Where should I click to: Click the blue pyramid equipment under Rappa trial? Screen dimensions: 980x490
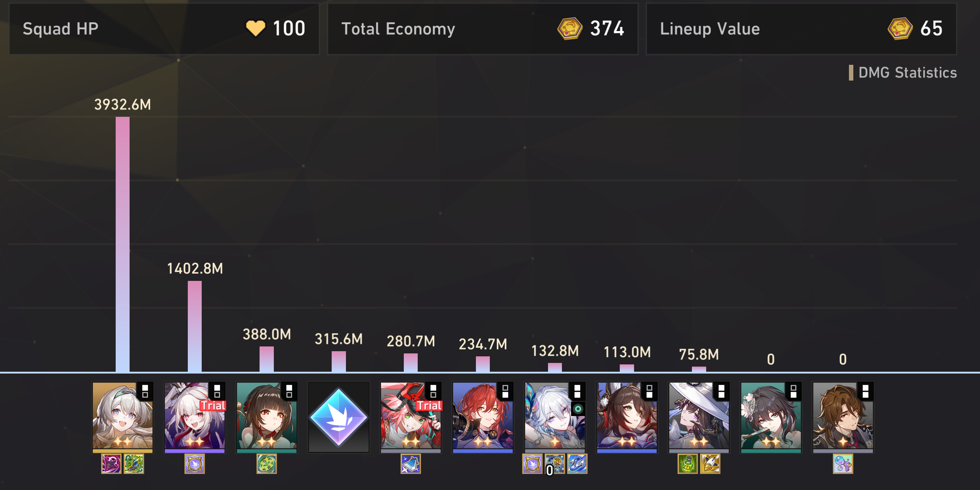[x=411, y=464]
